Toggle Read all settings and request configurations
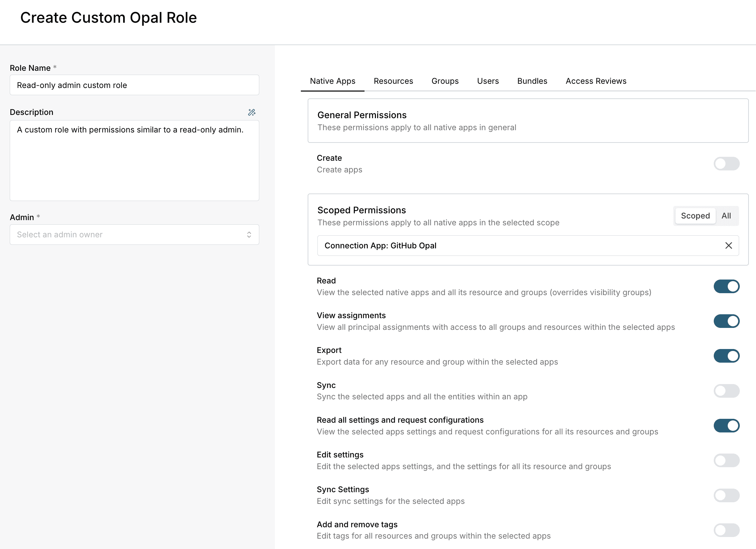Screen dimensions: 756x549 [726, 425]
